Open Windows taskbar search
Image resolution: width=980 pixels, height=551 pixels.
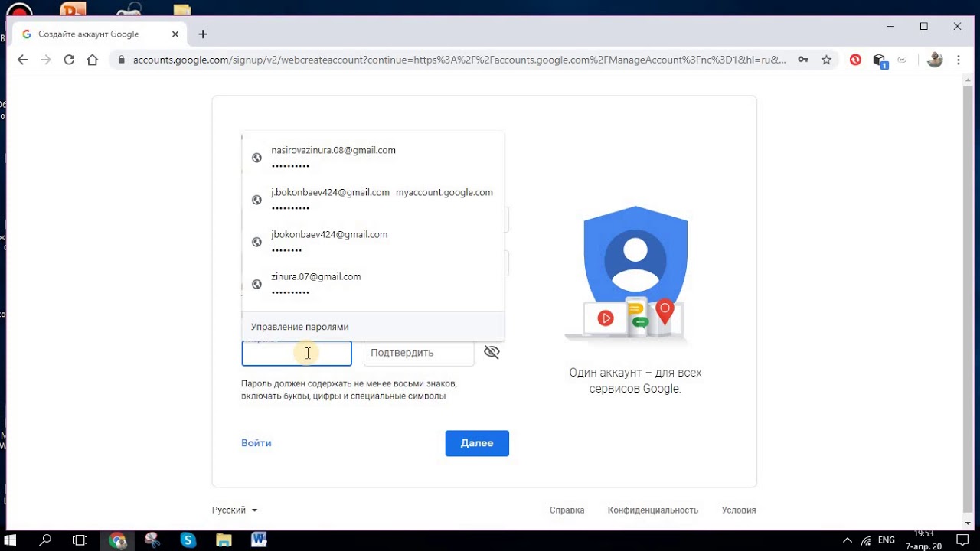click(45, 540)
